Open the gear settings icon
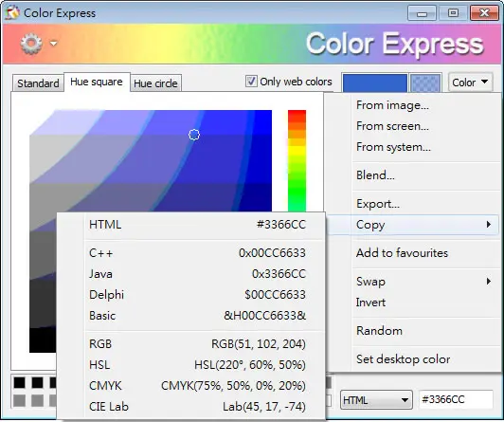504x422 pixels. [x=31, y=44]
